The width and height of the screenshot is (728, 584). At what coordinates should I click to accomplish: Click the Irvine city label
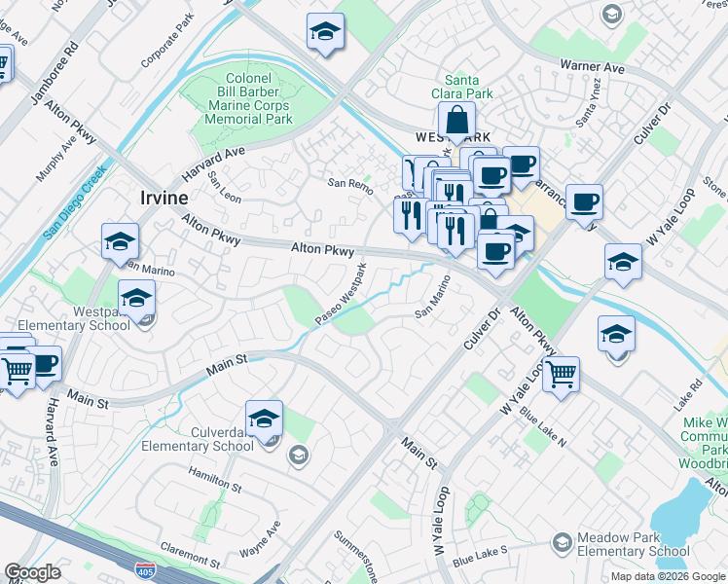(164, 198)
